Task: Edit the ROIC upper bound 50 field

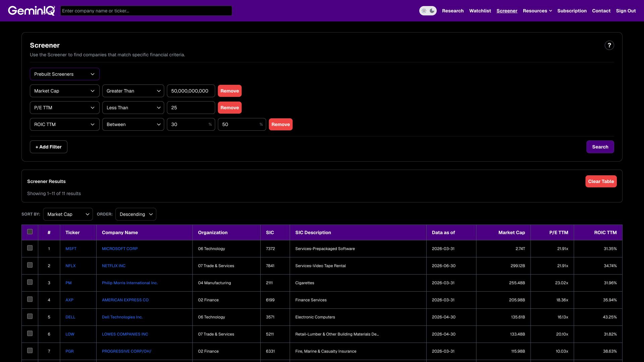Action: coord(242,124)
